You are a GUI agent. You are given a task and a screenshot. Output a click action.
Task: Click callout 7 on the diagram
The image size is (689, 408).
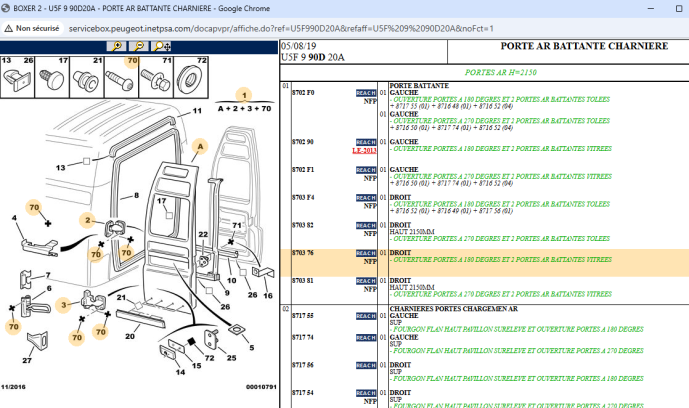pyautogui.click(x=48, y=275)
